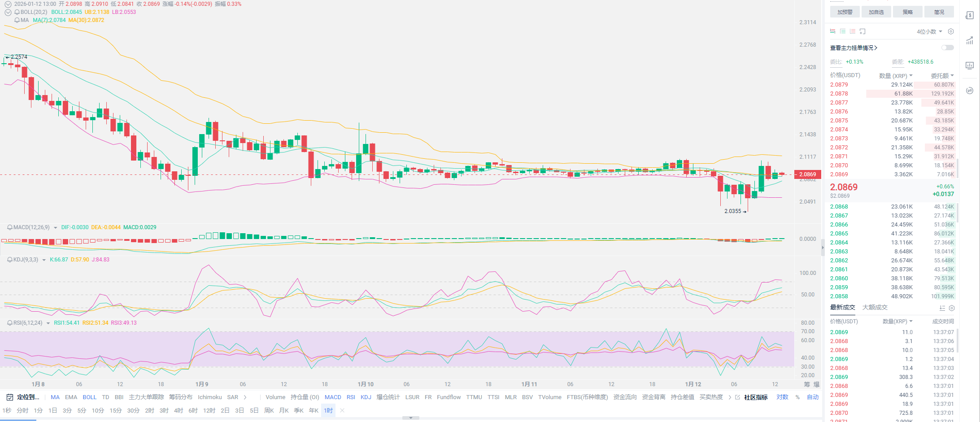Viewport: 980px width, 422px height.
Task: Click the rising bar chart sidebar icon
Action: 969,41
